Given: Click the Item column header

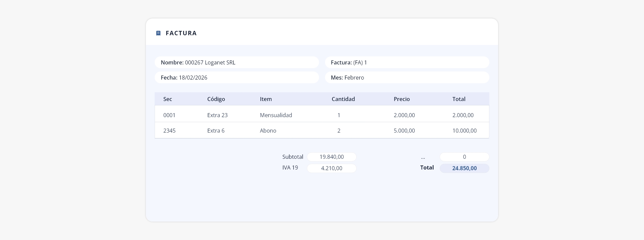Looking at the screenshot, I should (x=266, y=99).
